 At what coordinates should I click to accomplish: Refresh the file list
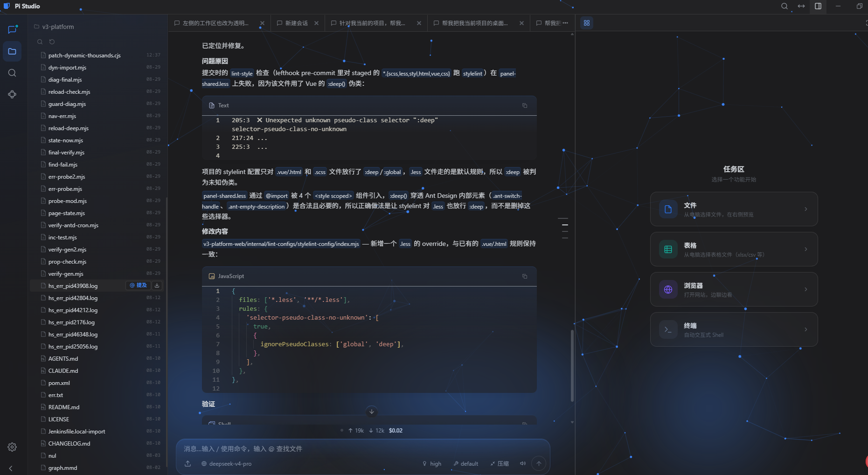52,42
